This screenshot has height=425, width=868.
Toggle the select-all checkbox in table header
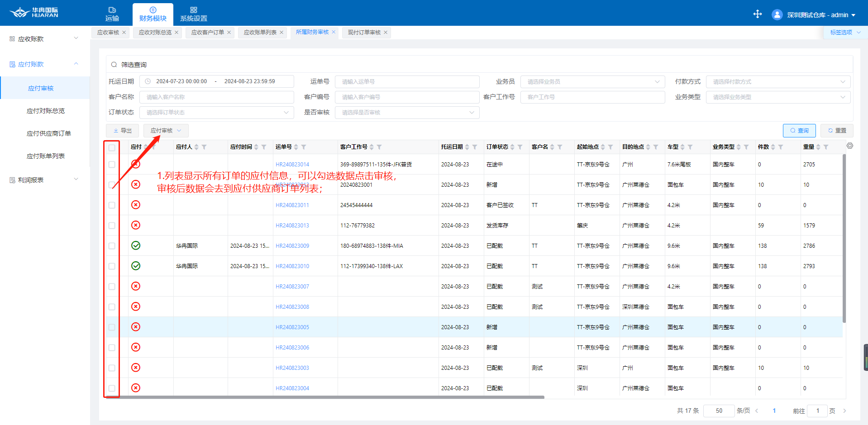pos(112,147)
